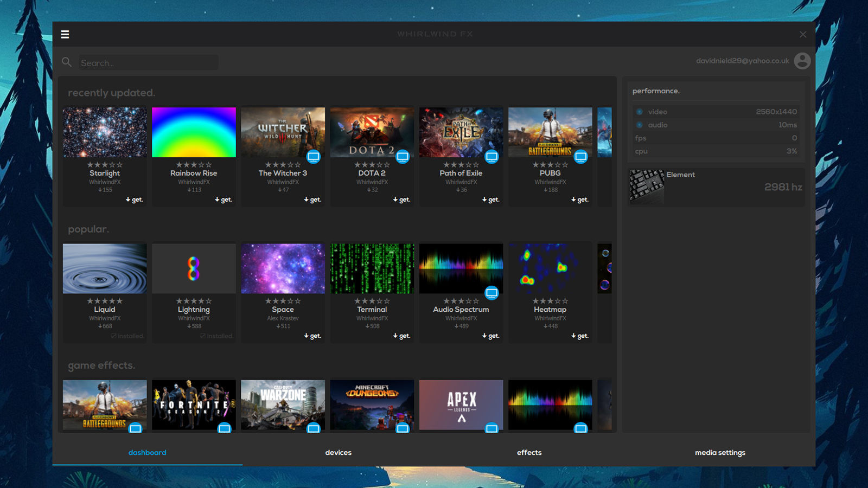This screenshot has width=868, height=488.
Task: Click the monitor badge on Audio Spectrum
Action: click(492, 293)
